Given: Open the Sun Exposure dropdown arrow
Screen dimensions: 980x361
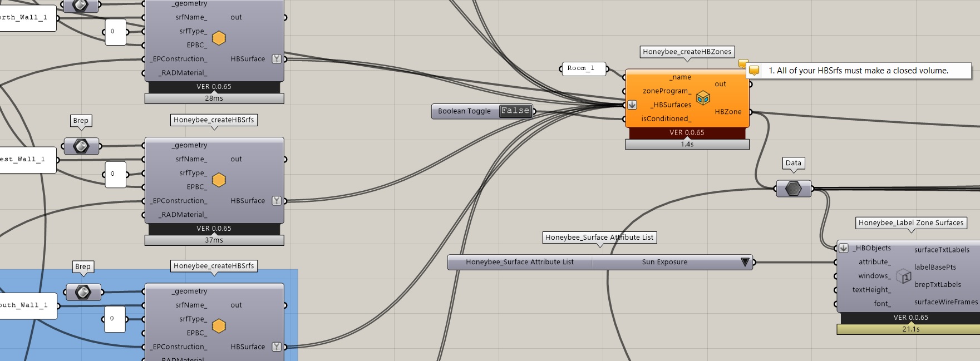Looking at the screenshot, I should tap(745, 262).
